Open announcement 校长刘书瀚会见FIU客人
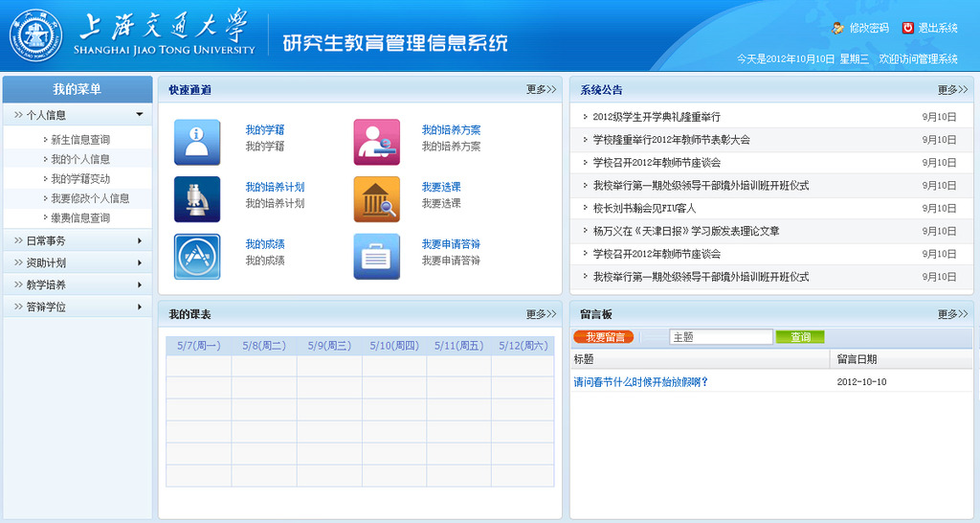980x523 pixels. coord(644,208)
